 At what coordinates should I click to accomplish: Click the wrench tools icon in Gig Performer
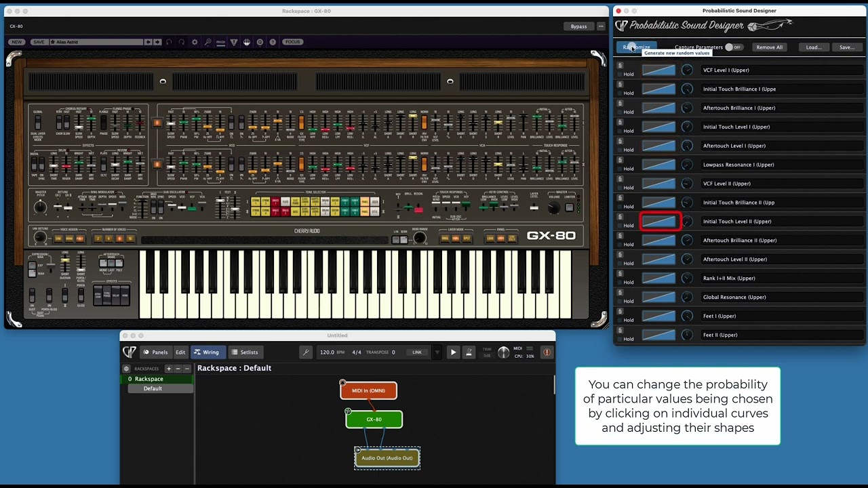pos(306,352)
